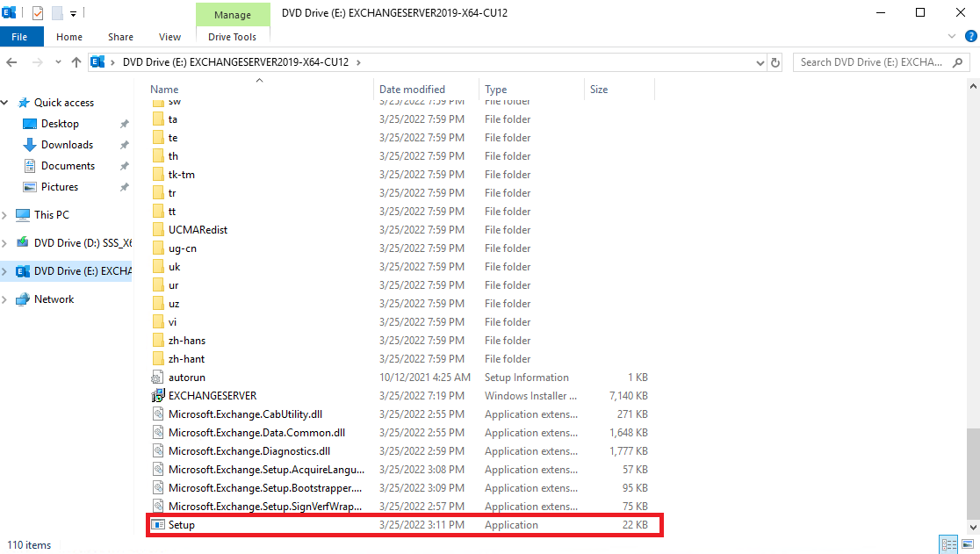Switch to Details view in the status bar

pyautogui.click(x=948, y=544)
